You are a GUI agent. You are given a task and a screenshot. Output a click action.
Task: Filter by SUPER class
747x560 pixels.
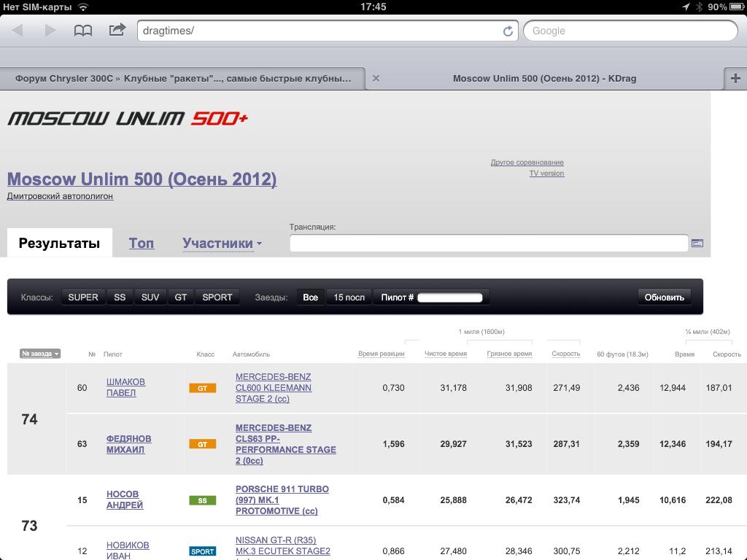coord(83,297)
